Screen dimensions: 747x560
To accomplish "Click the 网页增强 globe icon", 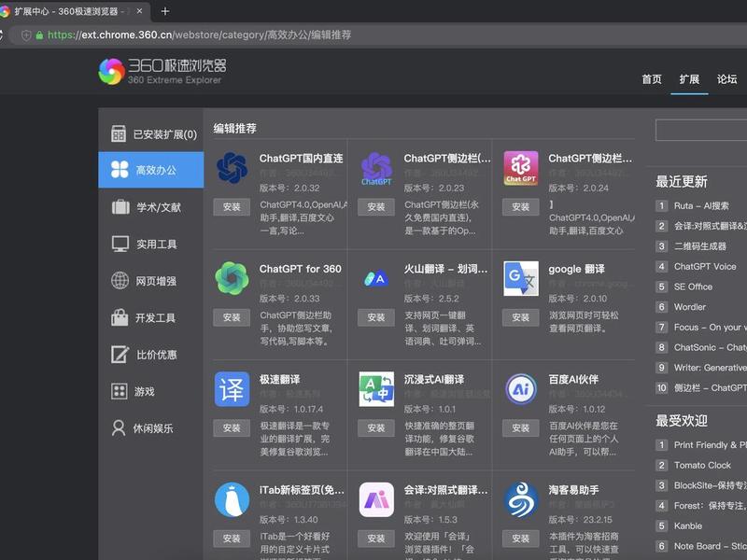I will [120, 281].
